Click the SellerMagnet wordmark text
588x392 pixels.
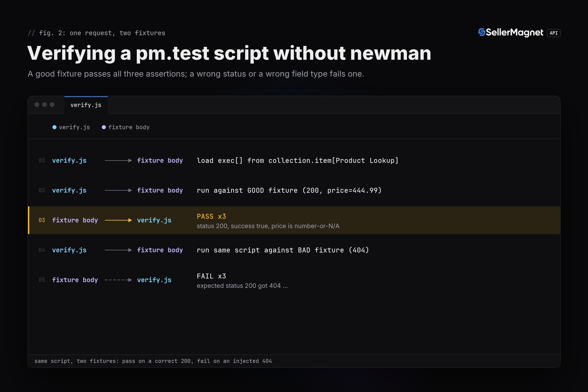click(x=514, y=33)
